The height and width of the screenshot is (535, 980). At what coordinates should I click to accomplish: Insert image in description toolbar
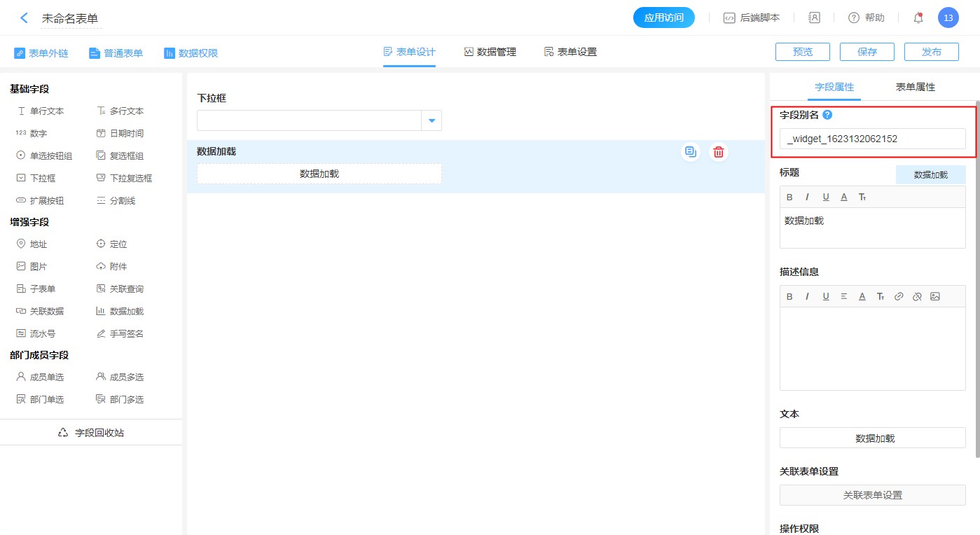[x=935, y=297]
